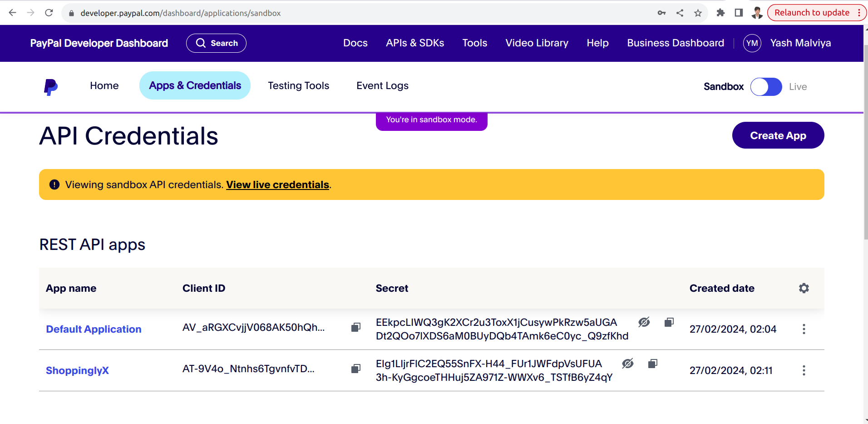Click the browser bookmark star icon
The height and width of the screenshot is (424, 868).
click(697, 13)
